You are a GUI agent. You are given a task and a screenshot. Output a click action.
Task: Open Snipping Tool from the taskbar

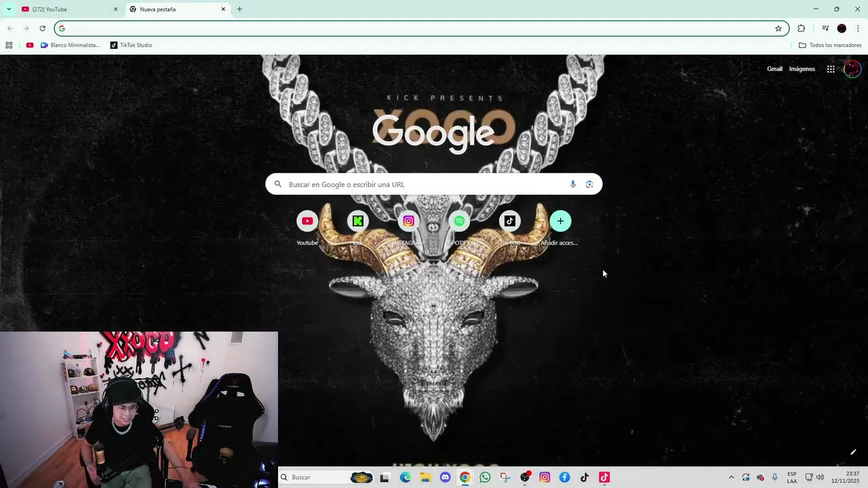pos(505,477)
